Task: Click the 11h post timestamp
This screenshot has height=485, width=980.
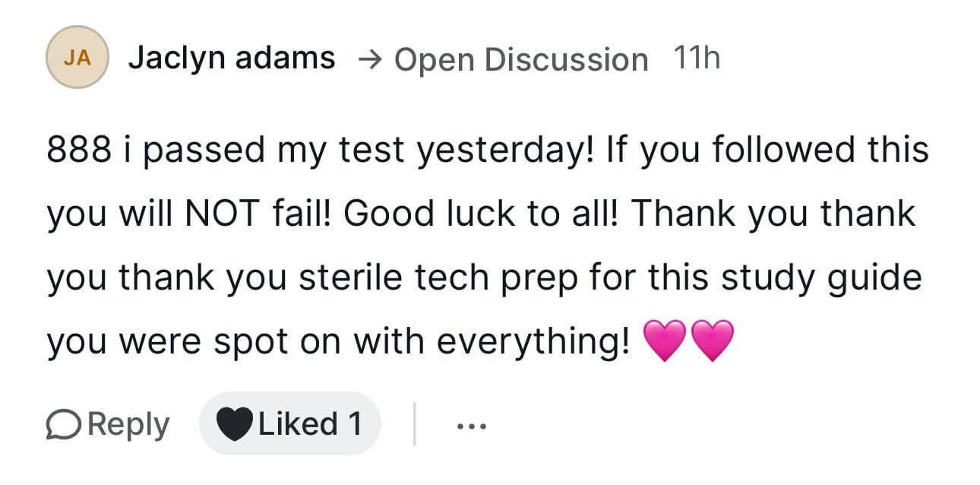Action: pos(696,58)
